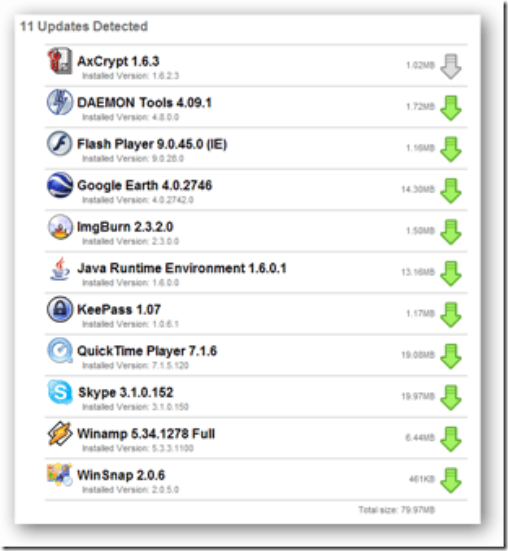Click the AxCrypt application icon
508x551 pixels.
tap(60, 61)
